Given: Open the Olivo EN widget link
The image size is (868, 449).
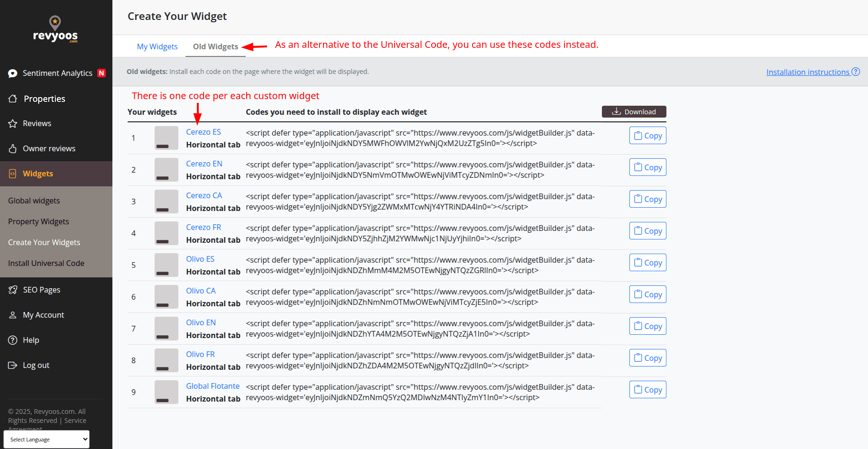Looking at the screenshot, I should point(201,323).
